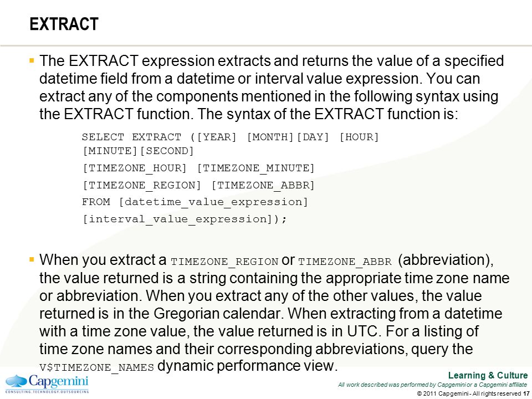532x399 pixels.
Task: Click the EXTRACT slide title
Action: [x=64, y=24]
